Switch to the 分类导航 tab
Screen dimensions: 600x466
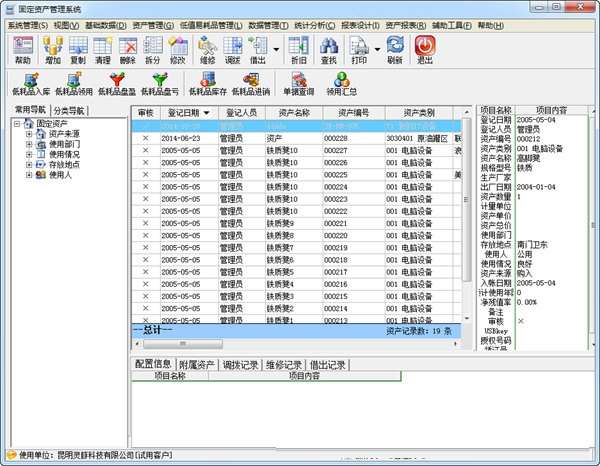point(69,110)
